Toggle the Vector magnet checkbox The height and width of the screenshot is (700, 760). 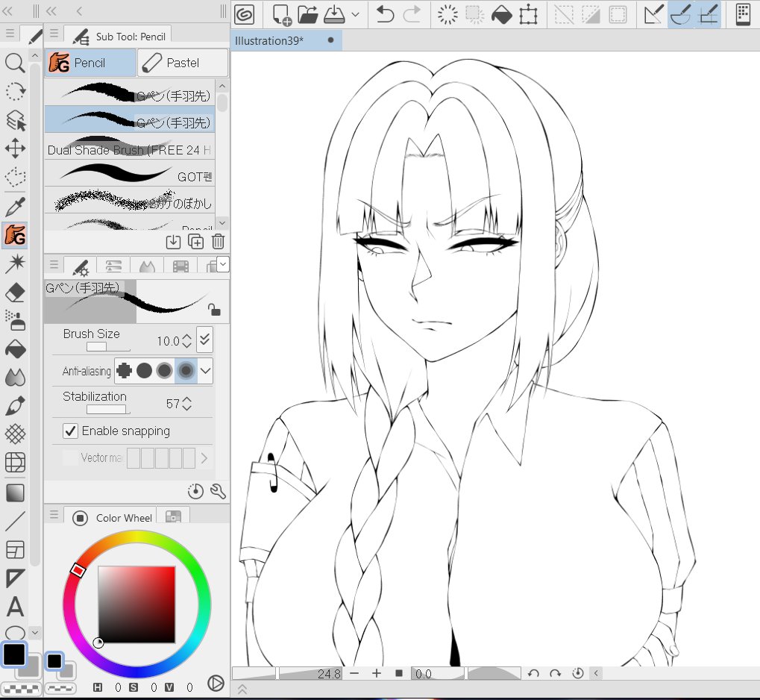(70, 457)
